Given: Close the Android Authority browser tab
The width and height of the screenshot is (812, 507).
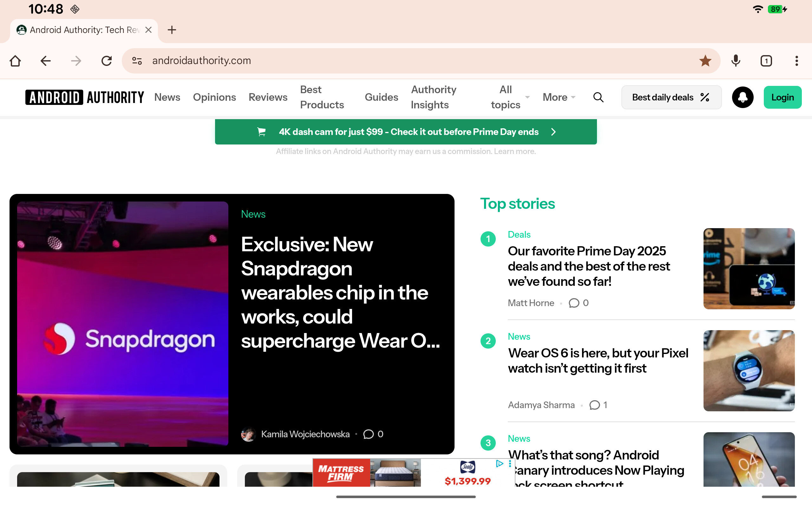Looking at the screenshot, I should click(x=148, y=30).
